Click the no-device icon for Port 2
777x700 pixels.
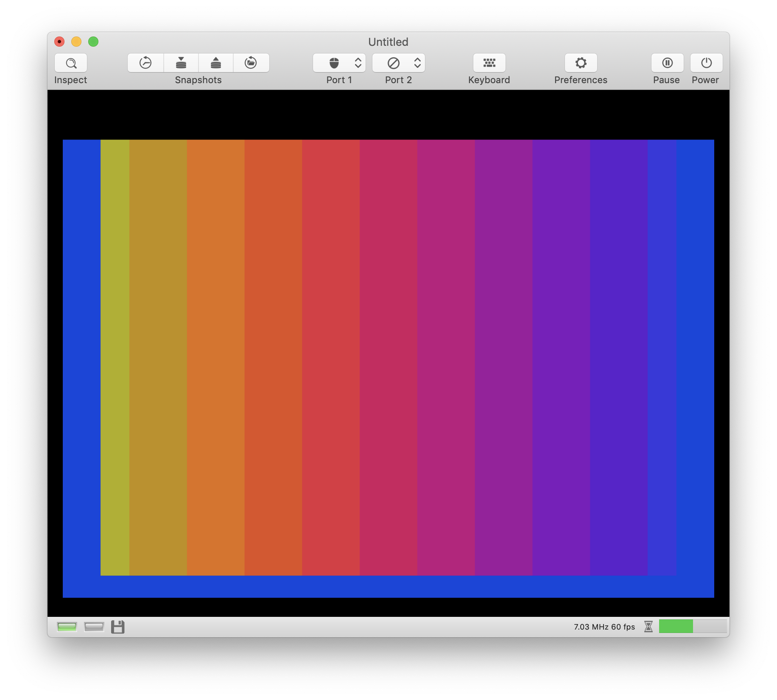[394, 63]
